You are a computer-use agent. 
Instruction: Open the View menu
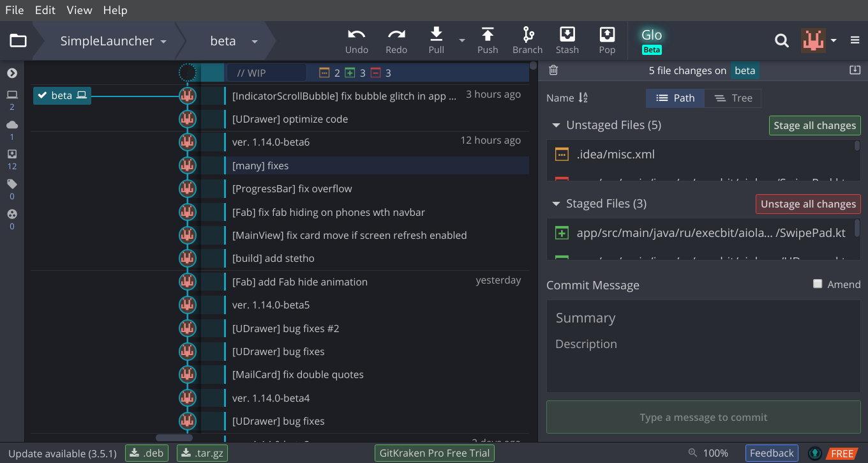[x=79, y=10]
